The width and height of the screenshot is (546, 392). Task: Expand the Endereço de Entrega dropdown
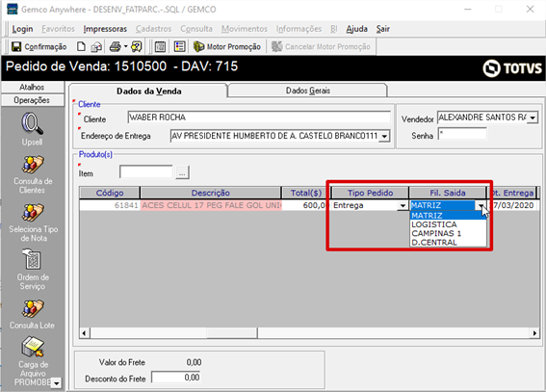tap(384, 136)
